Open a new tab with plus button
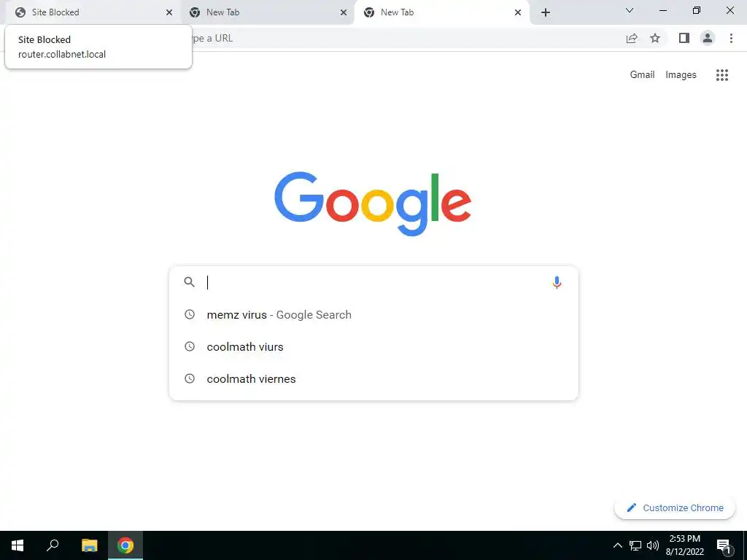This screenshot has height=560, width=747. [x=546, y=12]
